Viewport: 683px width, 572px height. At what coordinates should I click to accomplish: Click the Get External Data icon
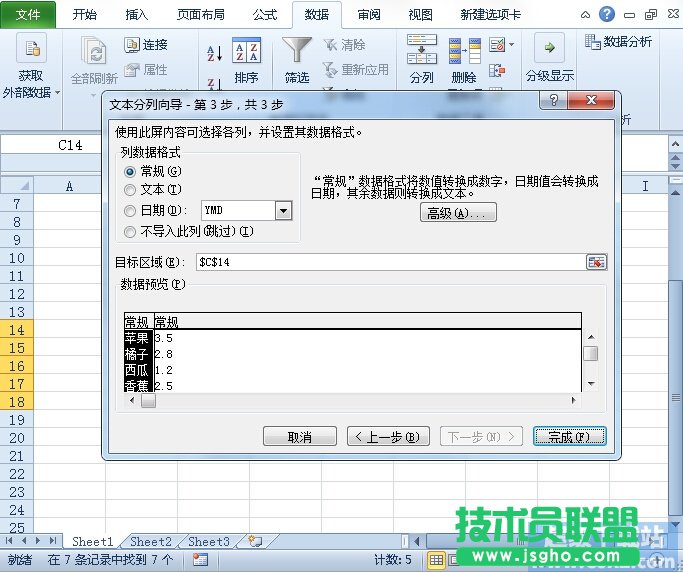click(x=31, y=49)
